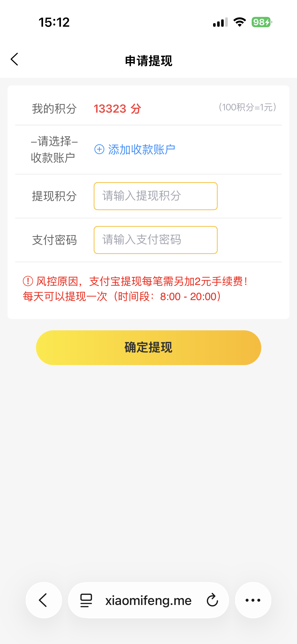Image resolution: width=297 pixels, height=644 pixels.
Task: Open the browser three-dots more menu
Action: tap(253, 600)
